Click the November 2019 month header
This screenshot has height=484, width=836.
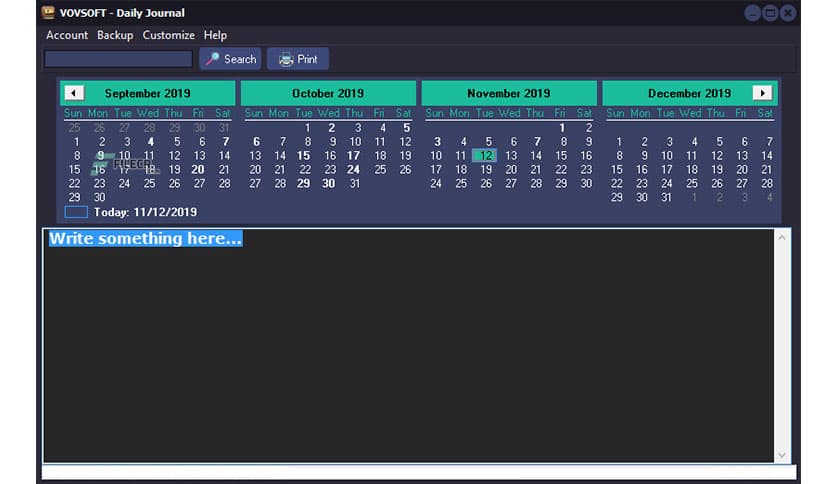(509, 93)
